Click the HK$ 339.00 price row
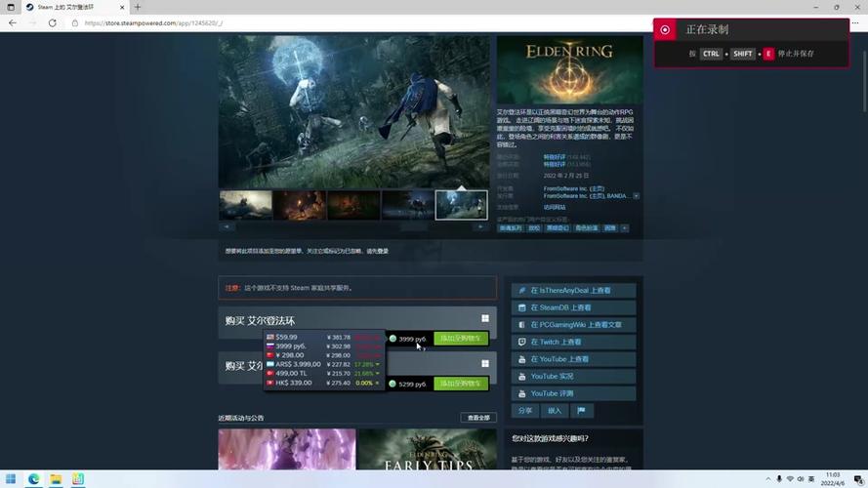The height and width of the screenshot is (488, 868). pyautogui.click(x=324, y=383)
